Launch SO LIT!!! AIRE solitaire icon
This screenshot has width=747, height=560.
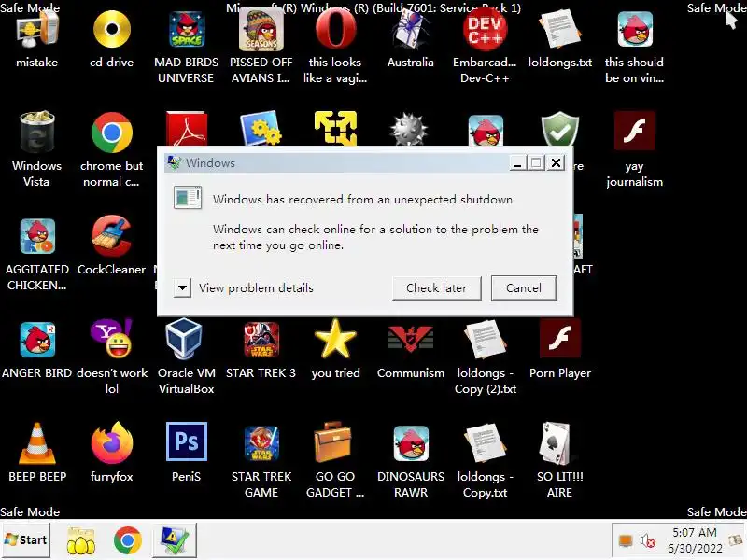555,442
